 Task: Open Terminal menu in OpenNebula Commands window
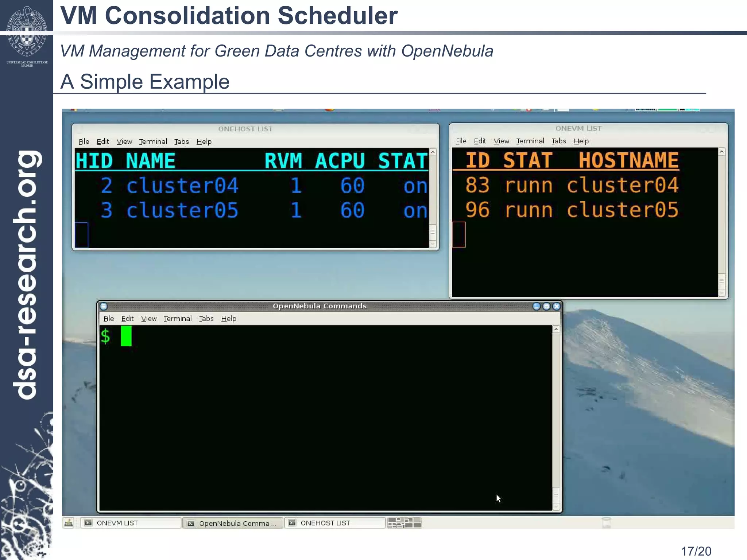[178, 319]
